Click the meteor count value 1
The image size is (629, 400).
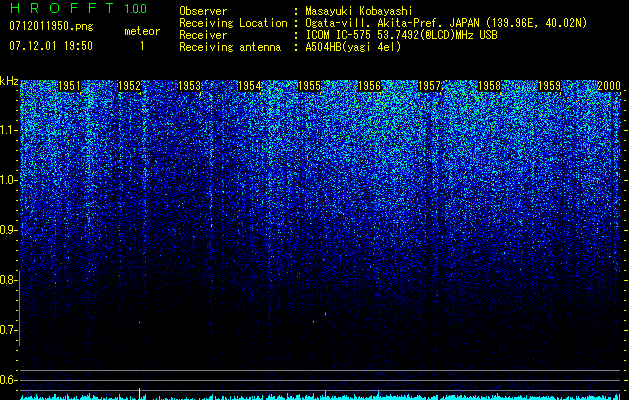tap(142, 46)
